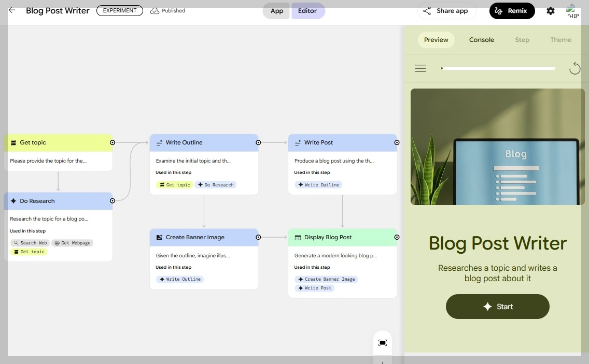Click Write Outline chip in Create Banner Image
589x364 pixels.
click(x=180, y=279)
